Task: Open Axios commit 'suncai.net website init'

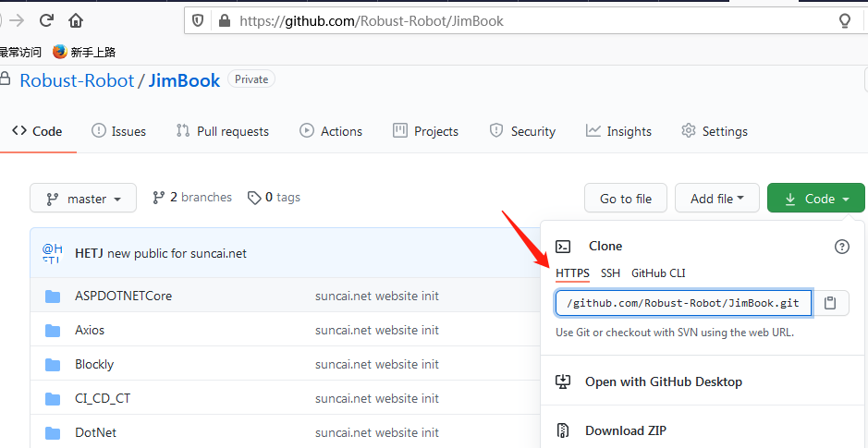Action: click(x=377, y=330)
